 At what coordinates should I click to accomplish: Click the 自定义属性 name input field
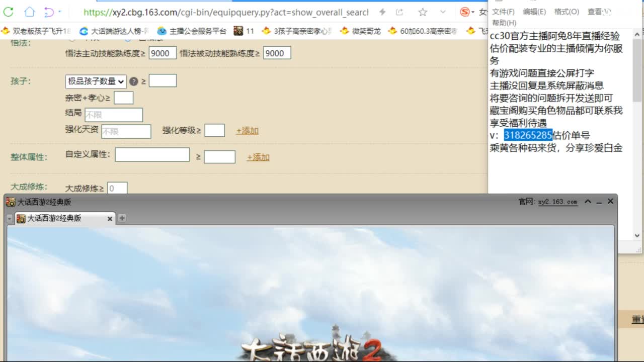pos(152,154)
